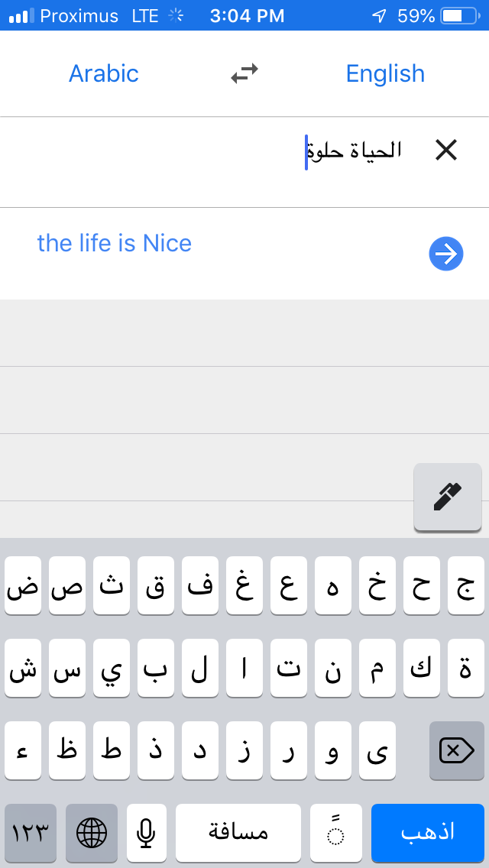This screenshot has height=868, width=489.
Task: Type the hamza ء key
Action: (23, 751)
